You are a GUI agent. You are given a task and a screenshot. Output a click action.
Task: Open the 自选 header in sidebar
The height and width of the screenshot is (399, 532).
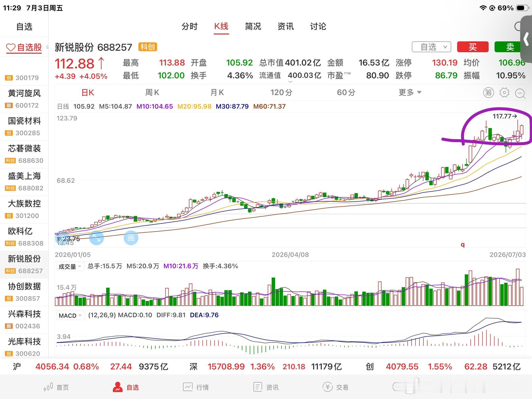(24, 27)
